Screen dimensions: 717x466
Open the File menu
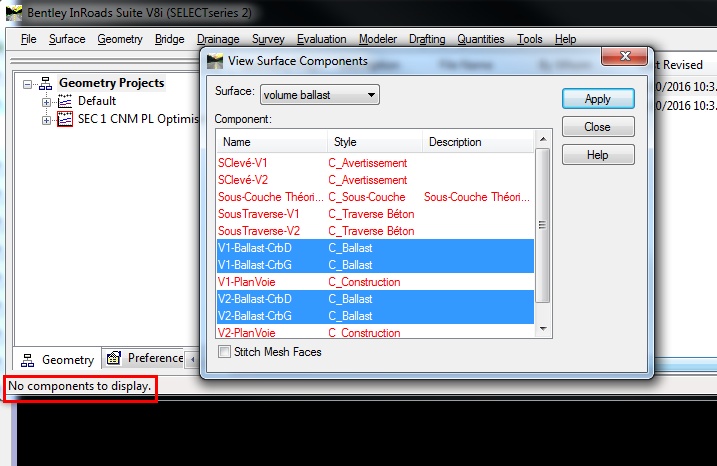pyautogui.click(x=28, y=39)
